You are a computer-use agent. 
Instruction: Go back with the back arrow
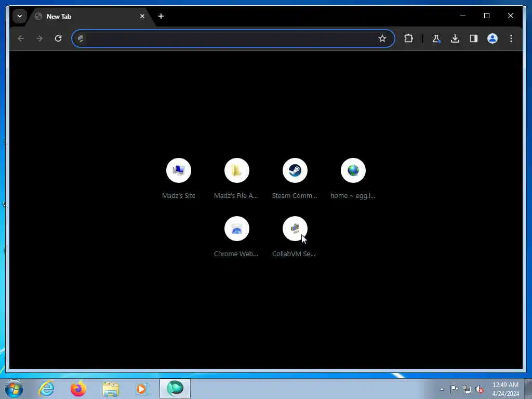[x=21, y=38]
